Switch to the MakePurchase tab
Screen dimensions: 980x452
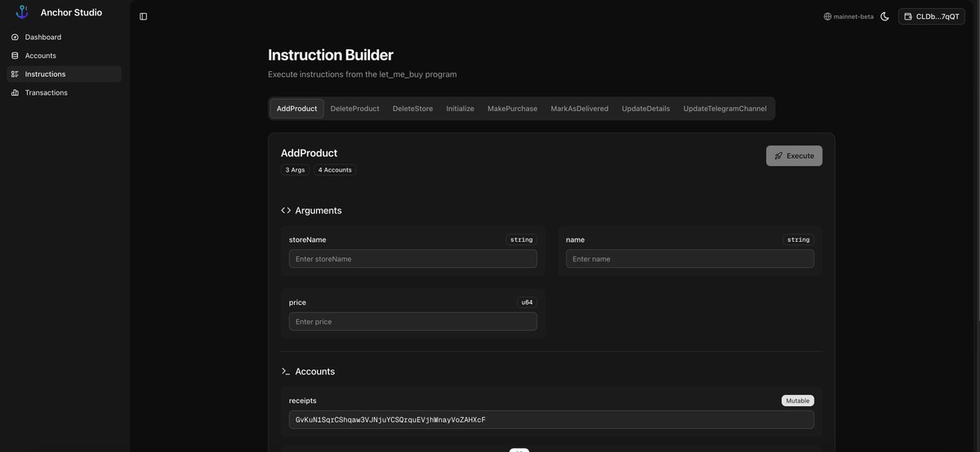click(513, 109)
